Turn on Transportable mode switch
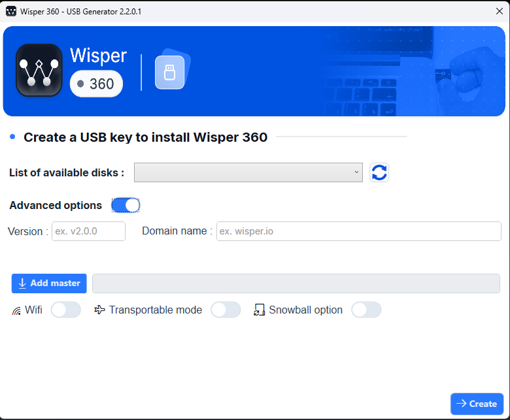This screenshot has height=420, width=510. point(226,310)
